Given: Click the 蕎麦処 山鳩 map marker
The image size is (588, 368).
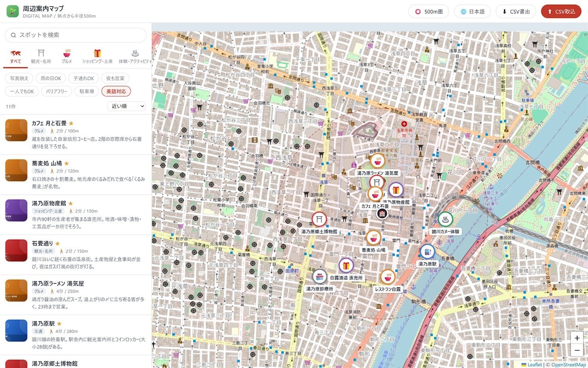Looking at the screenshot, I should pos(374,238).
